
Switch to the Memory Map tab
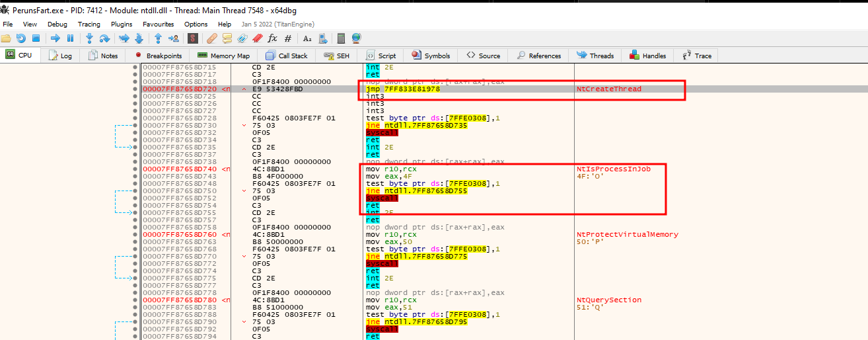coord(223,56)
